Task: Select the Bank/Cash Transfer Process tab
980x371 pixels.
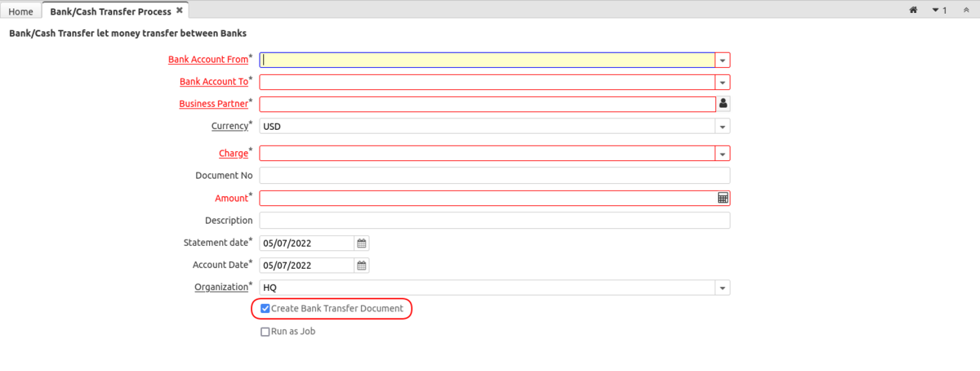Action: coord(110,11)
